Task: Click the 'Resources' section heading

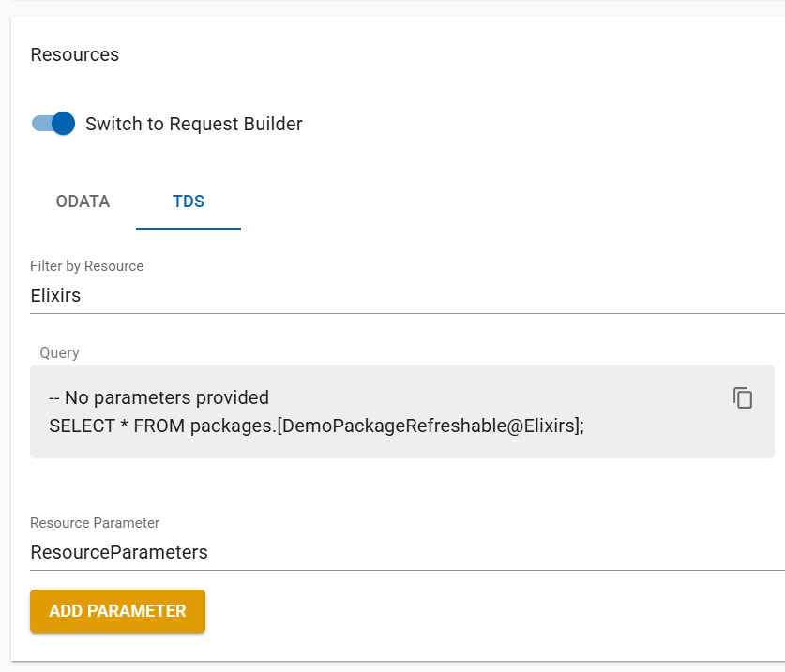Action: point(75,54)
